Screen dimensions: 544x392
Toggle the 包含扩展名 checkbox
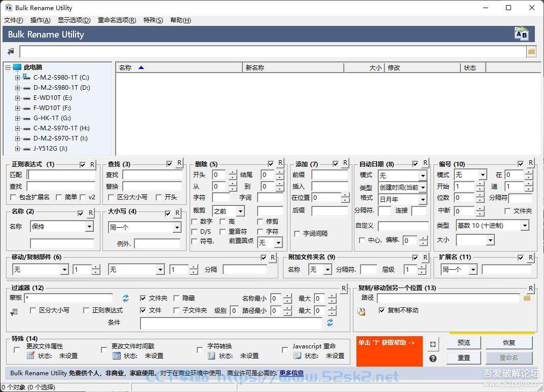click(x=14, y=197)
